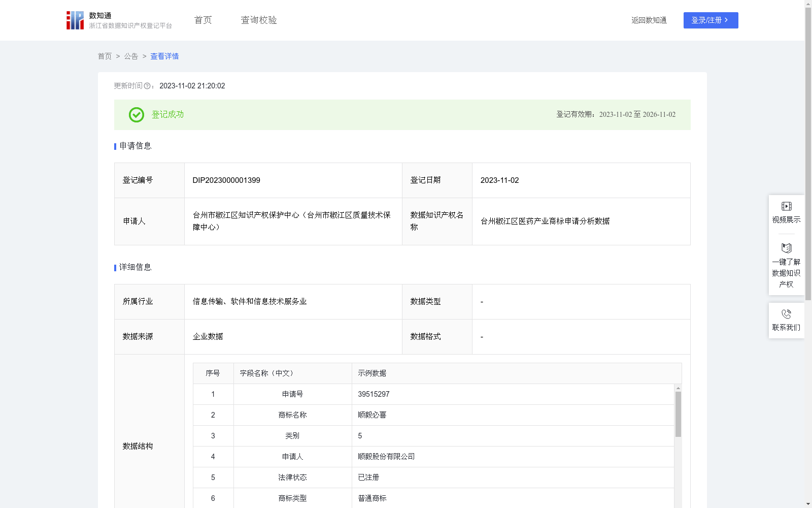The height and width of the screenshot is (508, 812).
Task: Click 台州椒江区医药产业商标申请分析数据 name
Action: (545, 221)
